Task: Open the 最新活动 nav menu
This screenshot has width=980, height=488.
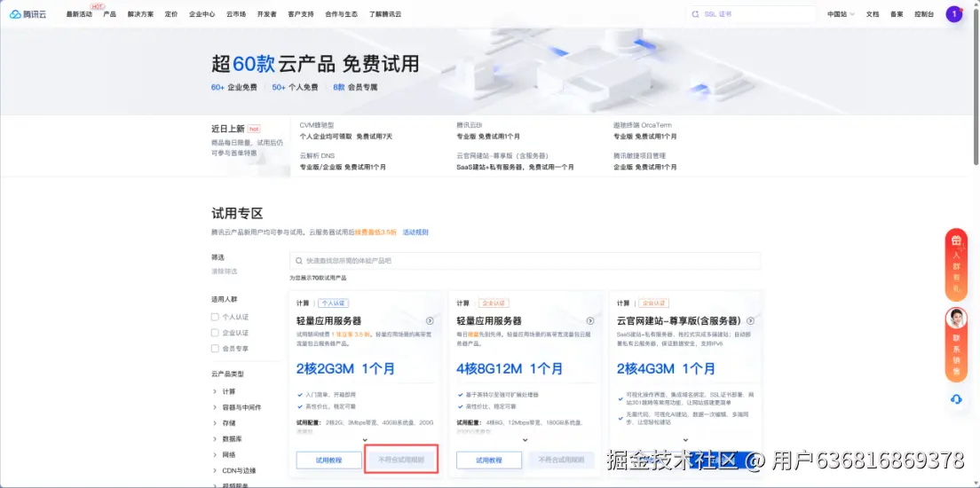Action: point(79,13)
